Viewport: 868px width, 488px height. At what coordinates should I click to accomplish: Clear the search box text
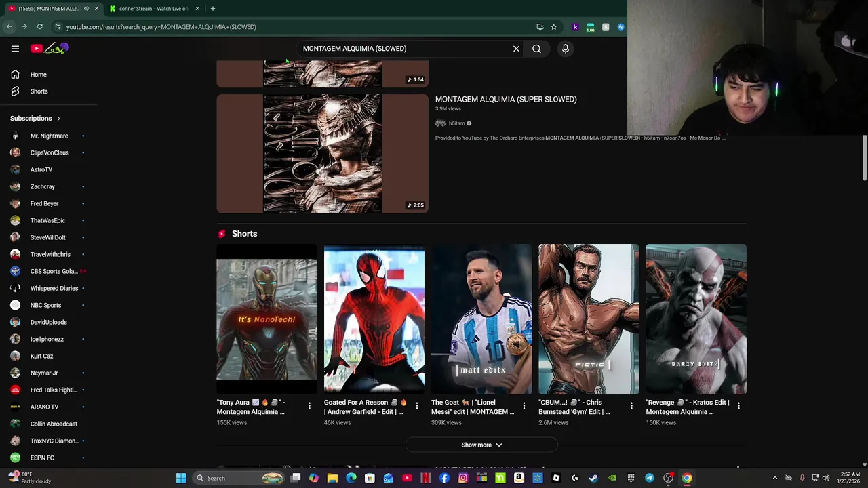(516, 49)
